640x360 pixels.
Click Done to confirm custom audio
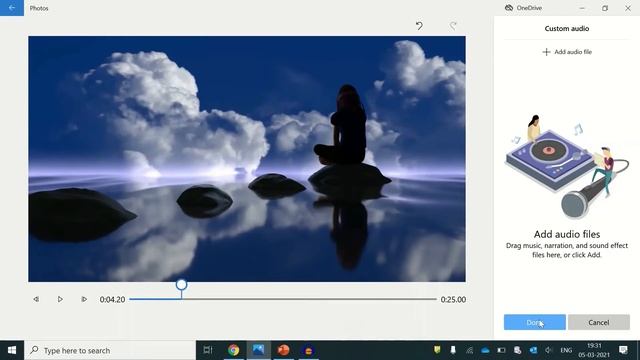pos(535,322)
